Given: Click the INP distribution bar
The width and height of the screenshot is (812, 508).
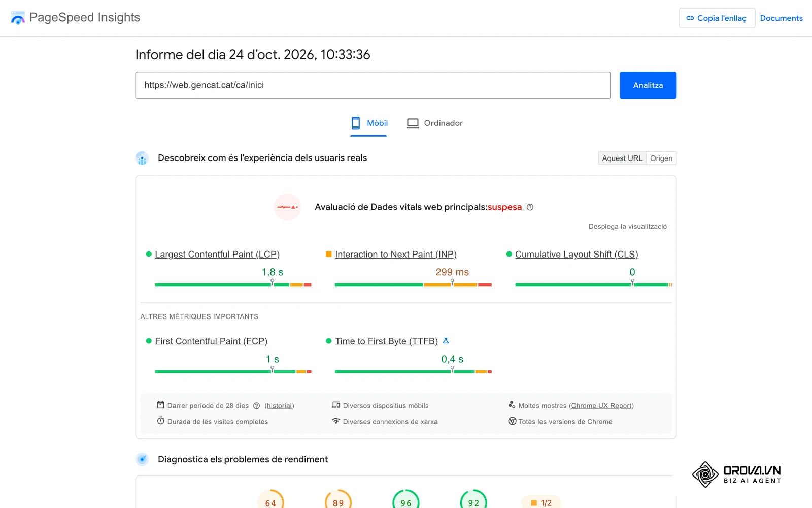Looking at the screenshot, I should click(413, 285).
